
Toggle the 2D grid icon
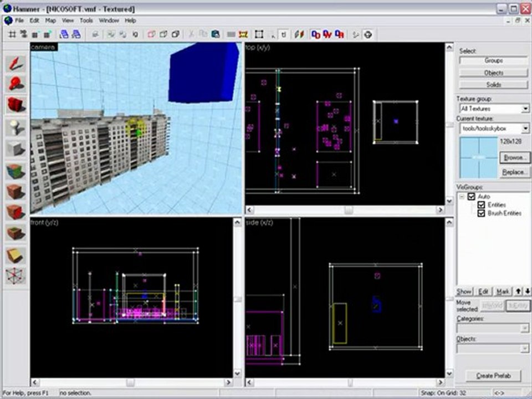12,34
